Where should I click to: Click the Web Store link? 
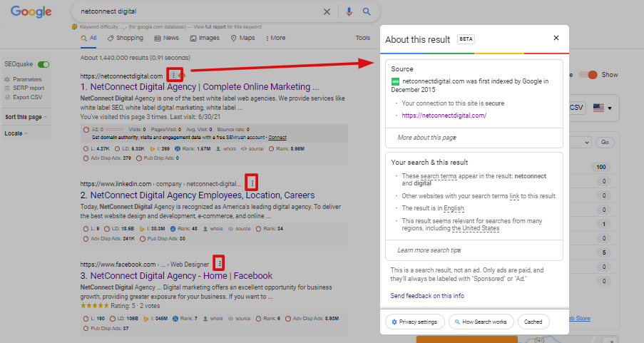[x=580, y=318]
